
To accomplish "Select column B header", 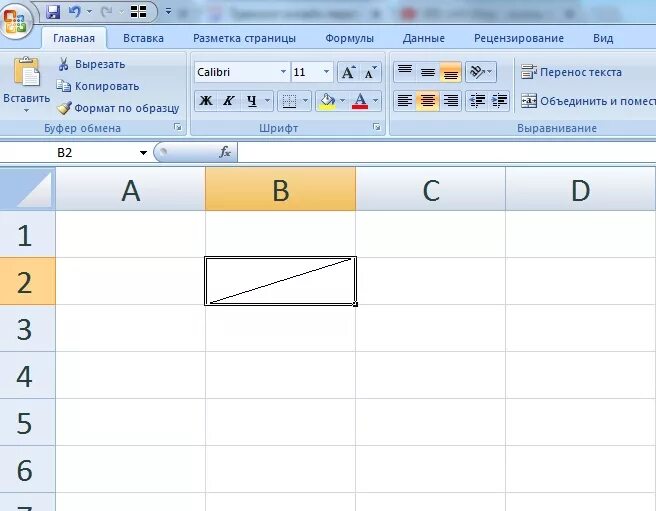I will (280, 189).
